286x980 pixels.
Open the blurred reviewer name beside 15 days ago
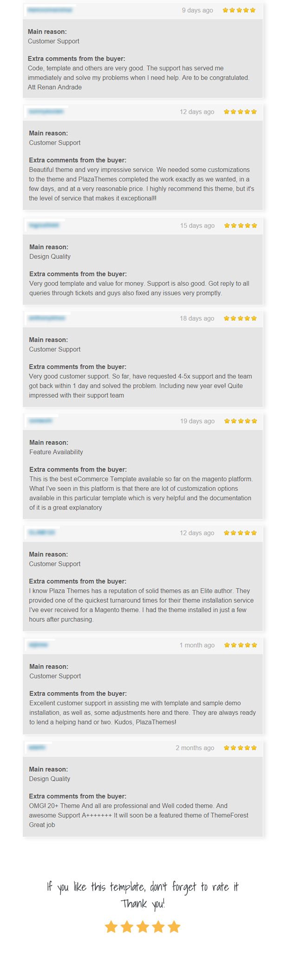[44, 225]
